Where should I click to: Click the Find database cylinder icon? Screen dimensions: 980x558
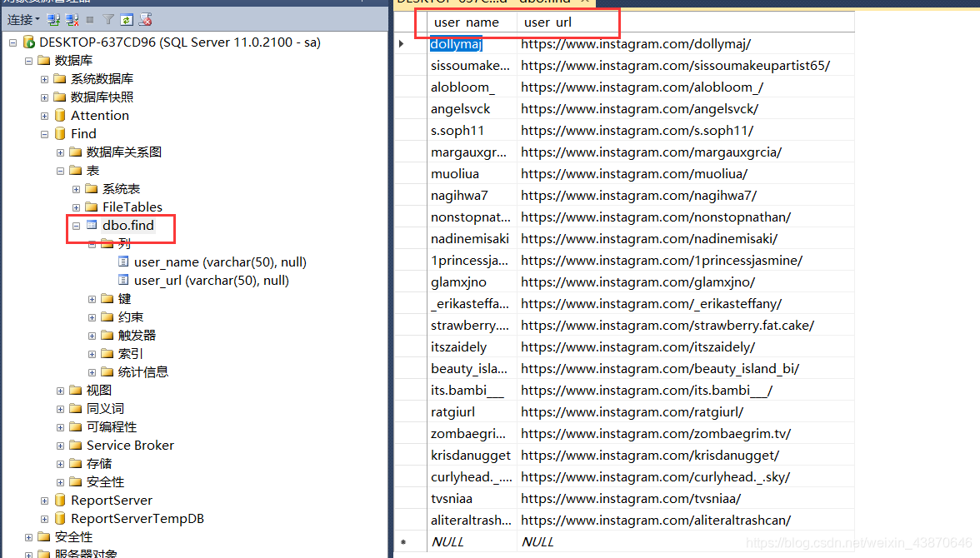tap(60, 134)
